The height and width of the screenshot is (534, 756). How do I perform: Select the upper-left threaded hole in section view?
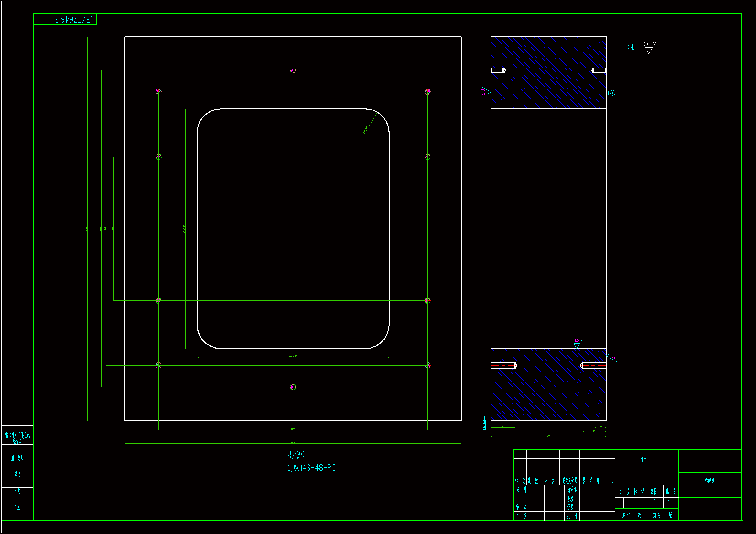coord(499,70)
